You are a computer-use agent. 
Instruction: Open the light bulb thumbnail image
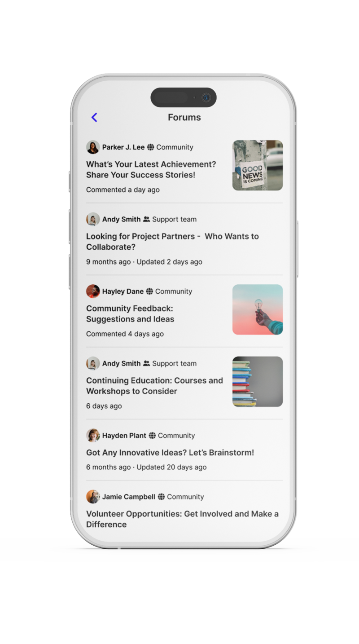pyautogui.click(x=258, y=309)
